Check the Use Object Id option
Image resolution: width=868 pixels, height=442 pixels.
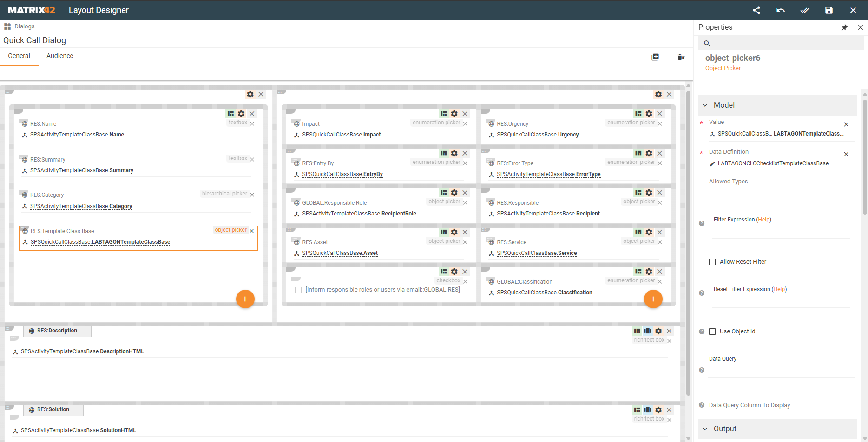tap(712, 331)
